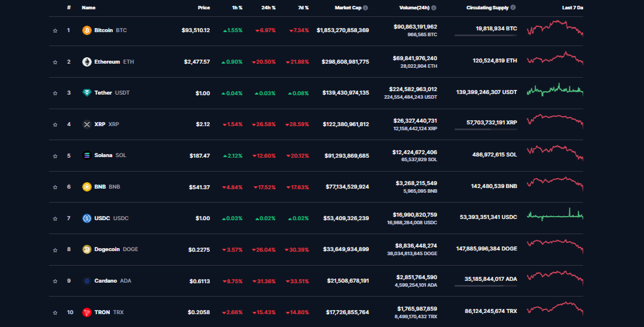Open the USDC market cap value link
Screen dimensions: 644x327
(x=346, y=218)
